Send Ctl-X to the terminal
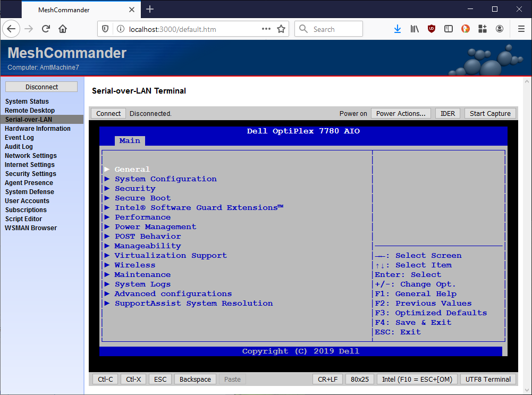The height and width of the screenshot is (395, 532). (x=133, y=379)
